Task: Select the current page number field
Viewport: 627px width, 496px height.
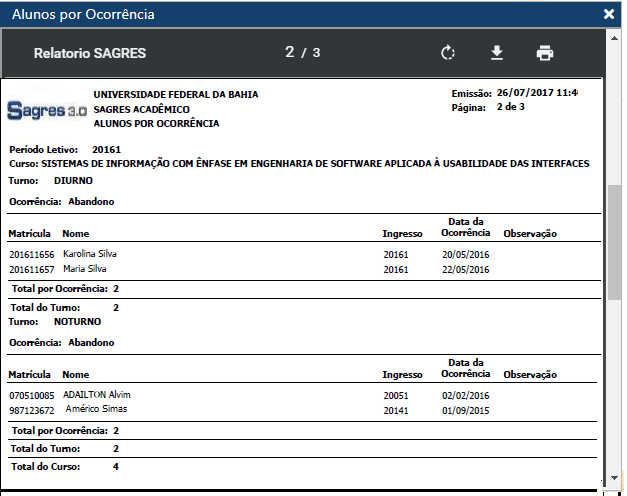Action: point(290,52)
